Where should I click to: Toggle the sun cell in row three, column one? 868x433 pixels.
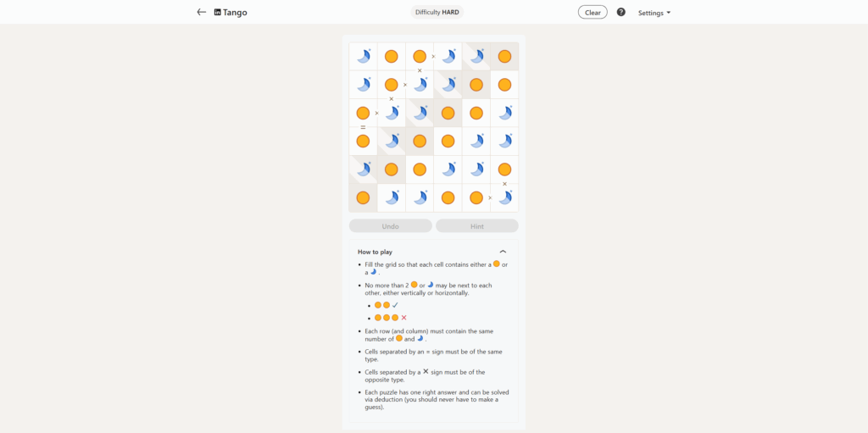tap(363, 113)
